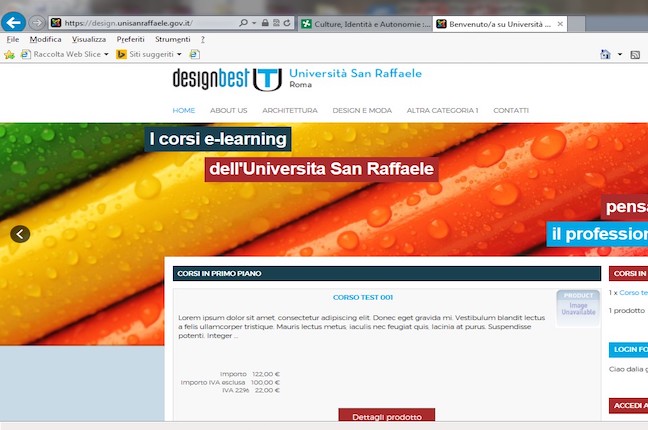Click the designbest logo
This screenshot has width=648, height=430.
pyautogui.click(x=211, y=79)
